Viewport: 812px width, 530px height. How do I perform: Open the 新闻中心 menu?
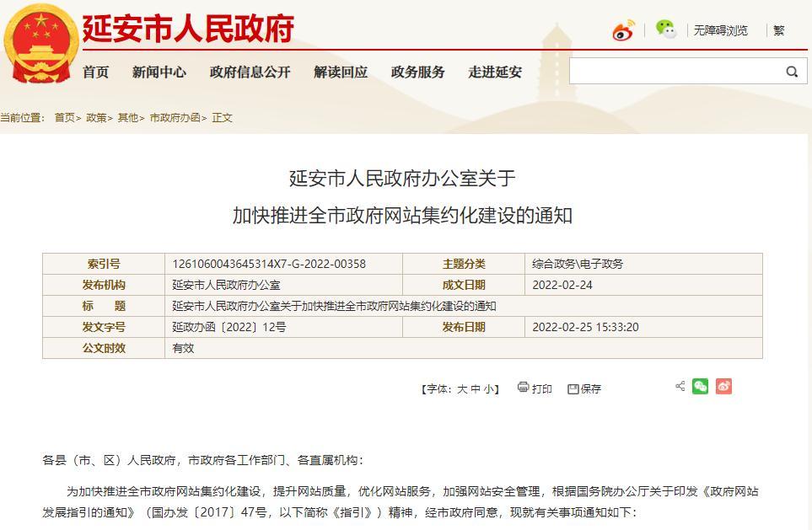click(159, 72)
